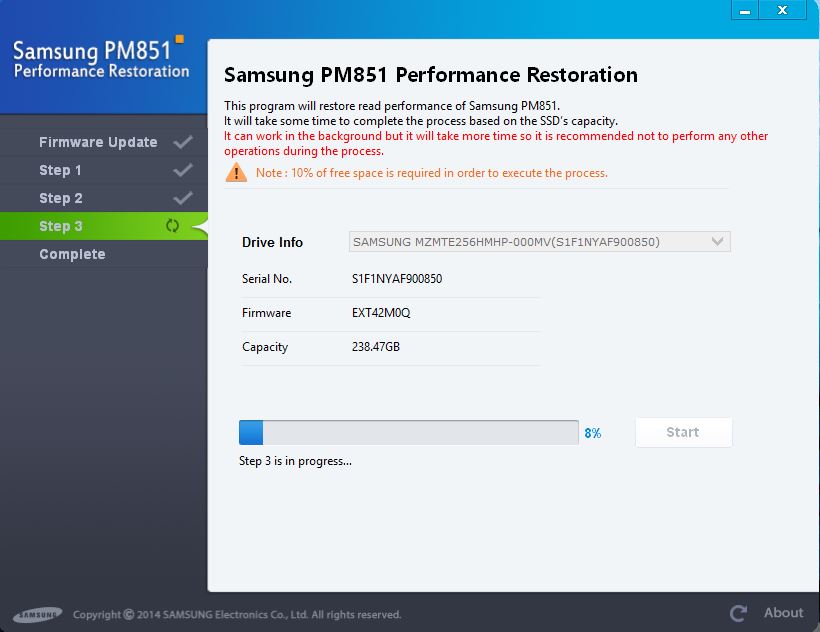The width and height of the screenshot is (820, 632).
Task: Click the Capacity label
Action: 265,347
